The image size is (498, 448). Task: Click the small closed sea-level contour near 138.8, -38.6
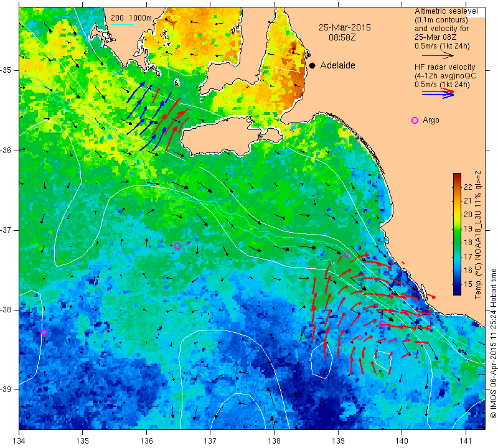322,360
